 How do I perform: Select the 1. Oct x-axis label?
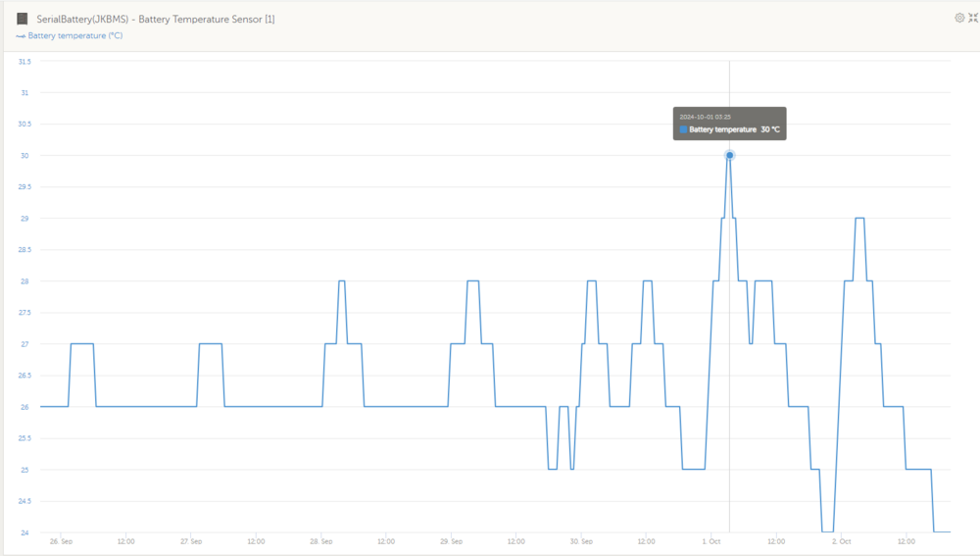tap(711, 540)
